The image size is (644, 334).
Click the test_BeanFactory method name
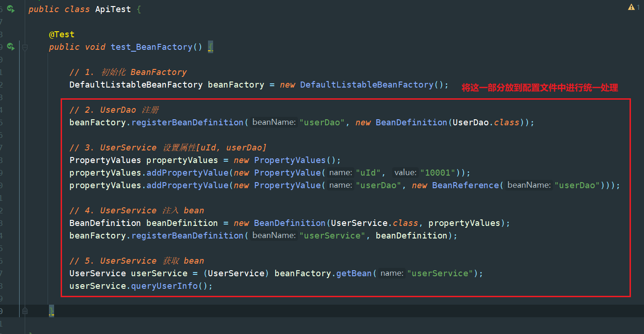[x=152, y=47]
